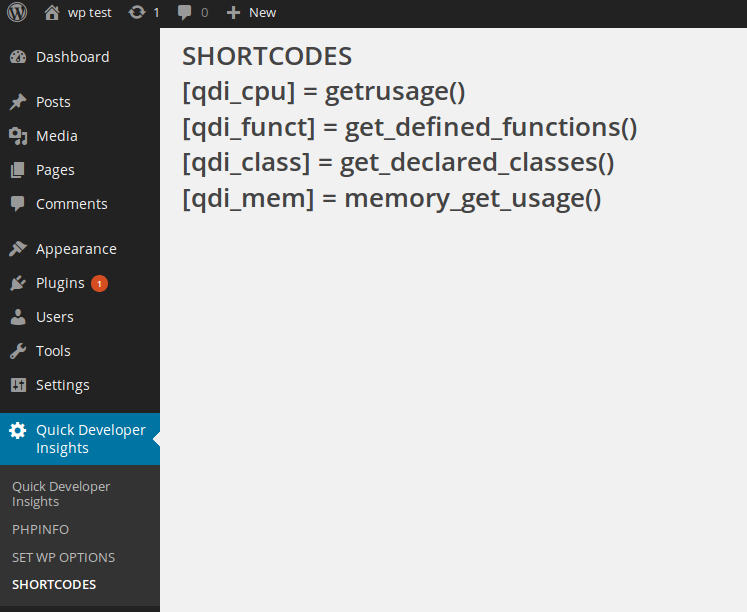This screenshot has height=612, width=747.
Task: Open the Plugins menu label
Action: click(x=60, y=283)
